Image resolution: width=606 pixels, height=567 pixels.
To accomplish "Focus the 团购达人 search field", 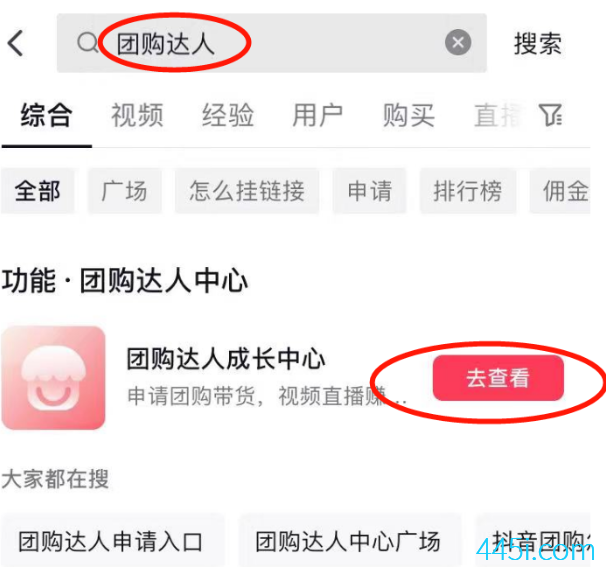I will 272,43.
